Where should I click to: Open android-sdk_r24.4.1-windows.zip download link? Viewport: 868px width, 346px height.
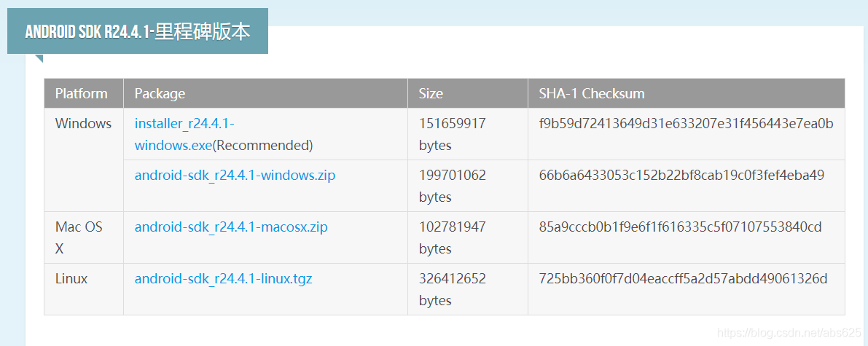click(x=235, y=176)
